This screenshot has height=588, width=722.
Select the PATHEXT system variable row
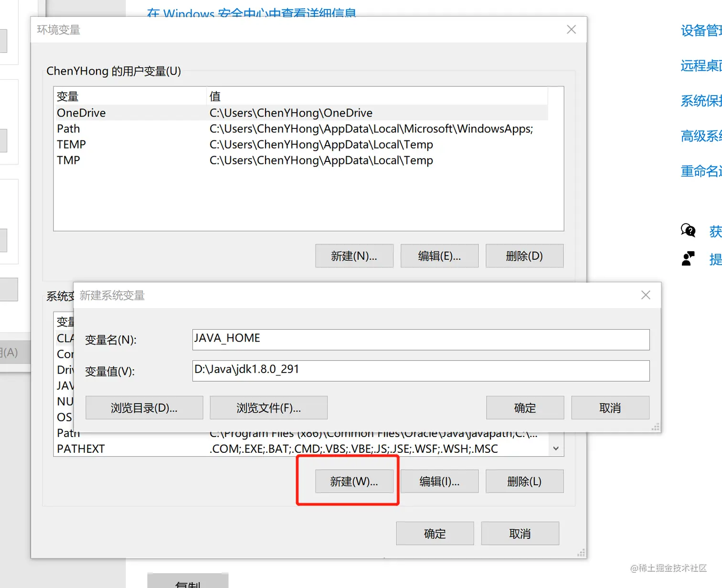[302, 449]
